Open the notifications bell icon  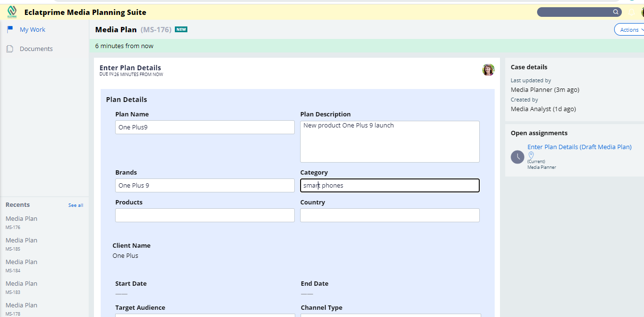click(x=631, y=12)
